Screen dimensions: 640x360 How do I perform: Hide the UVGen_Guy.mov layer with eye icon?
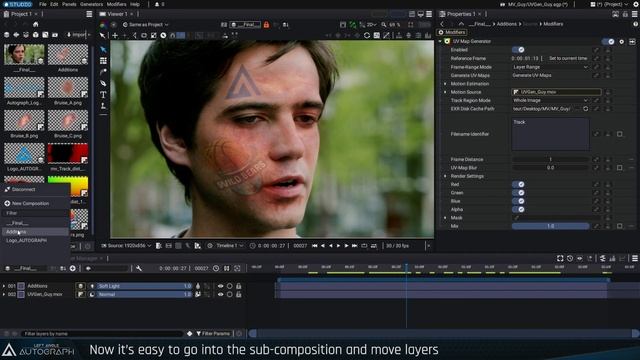pos(221,294)
